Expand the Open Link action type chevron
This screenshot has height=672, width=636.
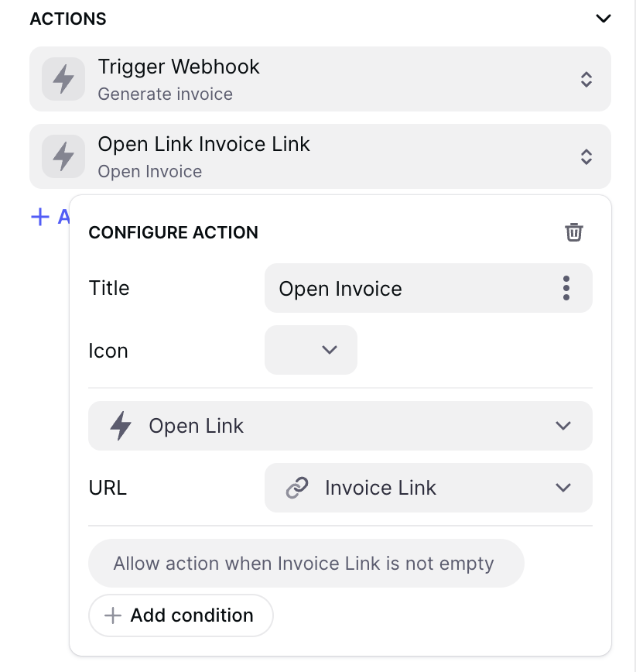[563, 426]
